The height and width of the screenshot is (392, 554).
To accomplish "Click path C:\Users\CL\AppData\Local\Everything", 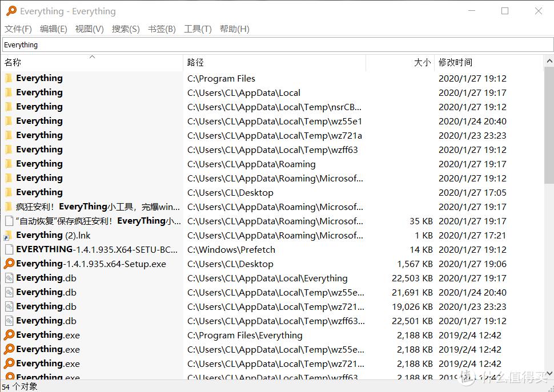I will click(x=267, y=278).
